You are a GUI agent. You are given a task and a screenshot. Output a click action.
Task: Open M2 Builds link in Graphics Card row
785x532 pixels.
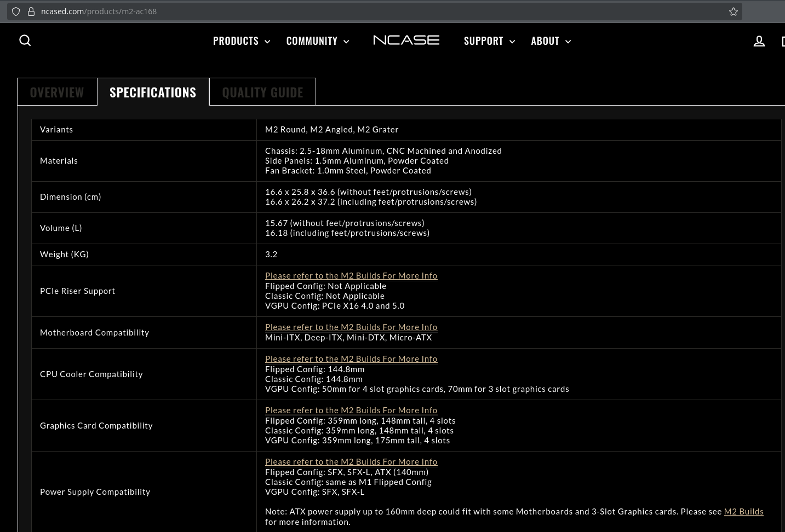click(x=351, y=410)
